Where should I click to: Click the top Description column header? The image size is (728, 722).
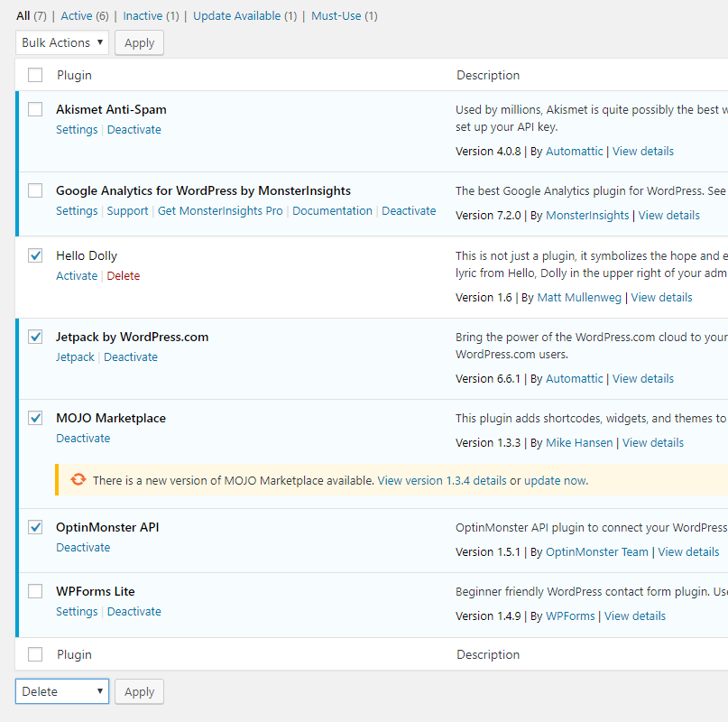(488, 75)
